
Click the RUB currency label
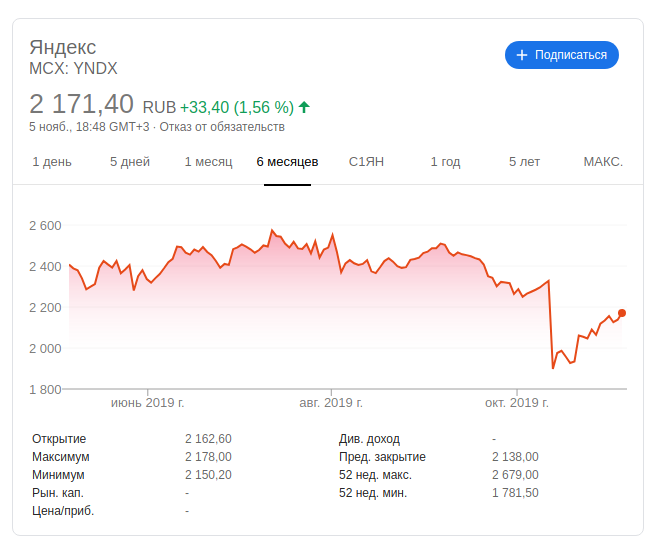(159, 108)
